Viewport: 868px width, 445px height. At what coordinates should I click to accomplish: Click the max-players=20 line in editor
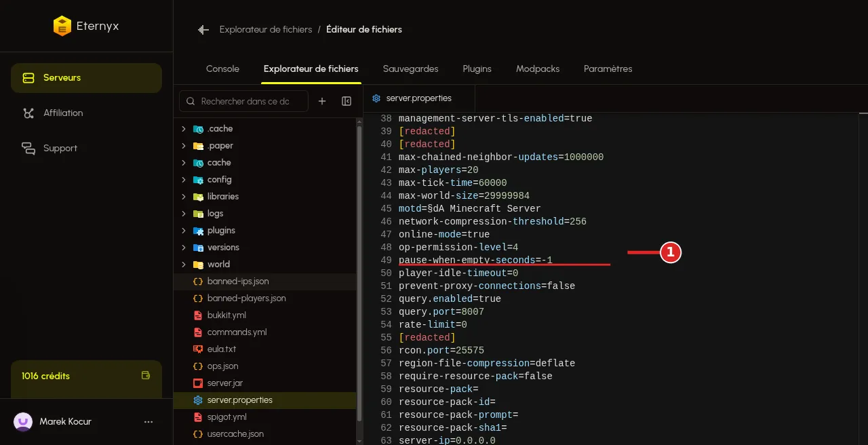(439, 170)
